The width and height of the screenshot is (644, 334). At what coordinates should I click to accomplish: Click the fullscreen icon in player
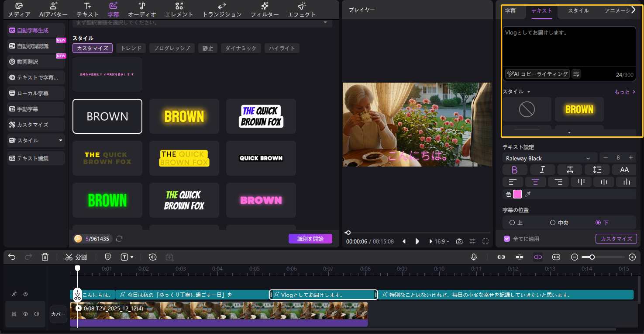[x=486, y=241]
